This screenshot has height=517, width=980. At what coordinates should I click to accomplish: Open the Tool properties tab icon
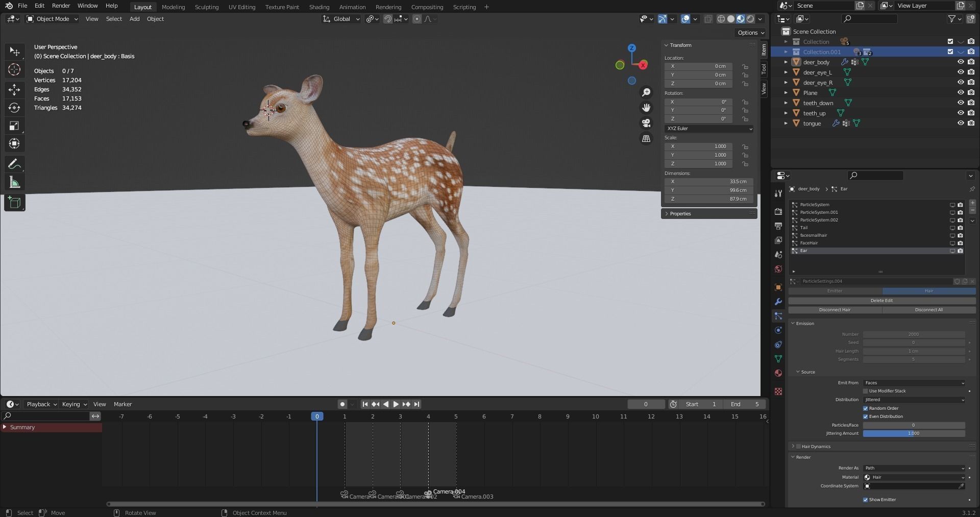coord(778,193)
